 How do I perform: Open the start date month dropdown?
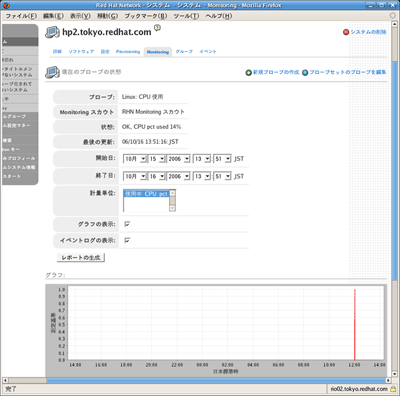[x=135, y=159]
